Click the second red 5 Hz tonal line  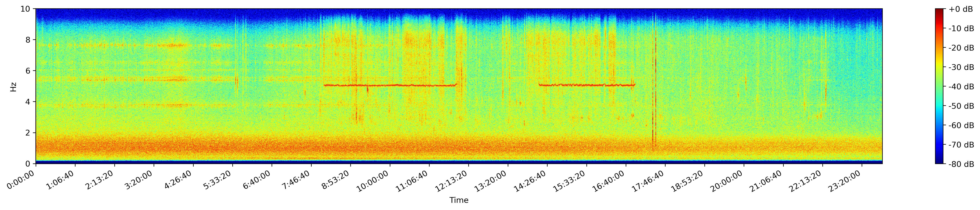click(587, 85)
